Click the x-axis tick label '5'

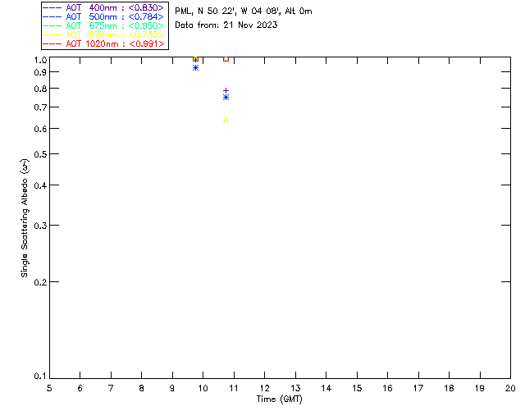(x=49, y=388)
